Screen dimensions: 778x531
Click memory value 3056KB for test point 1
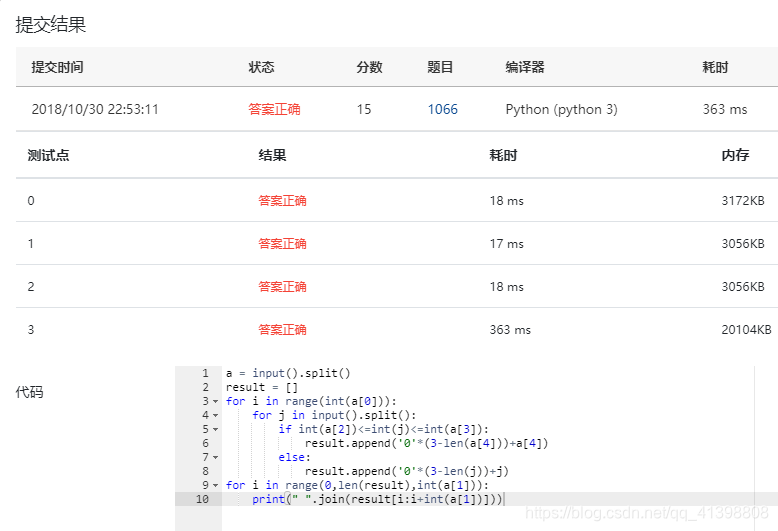pyautogui.click(x=743, y=244)
